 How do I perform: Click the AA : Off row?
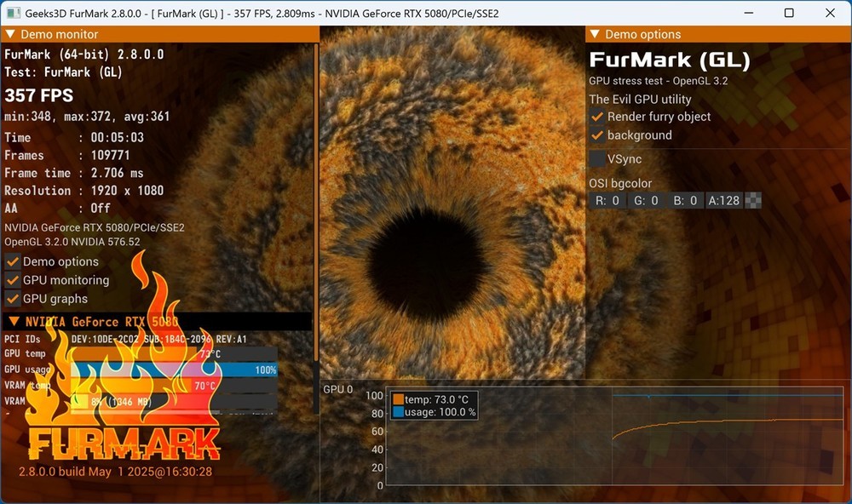pos(57,209)
